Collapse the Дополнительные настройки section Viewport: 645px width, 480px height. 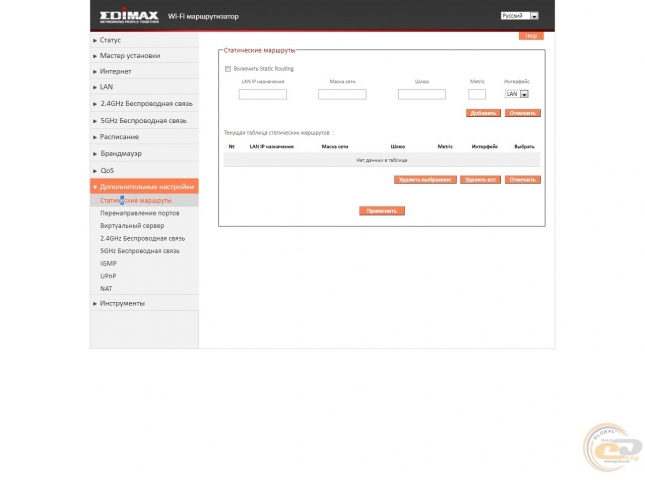(144, 186)
